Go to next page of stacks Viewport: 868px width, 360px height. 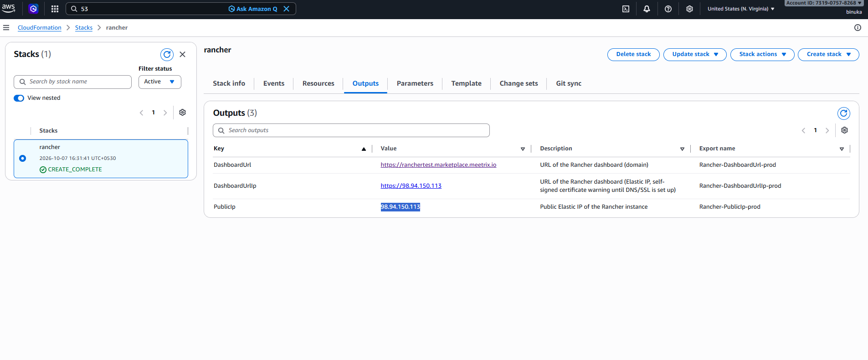(165, 113)
